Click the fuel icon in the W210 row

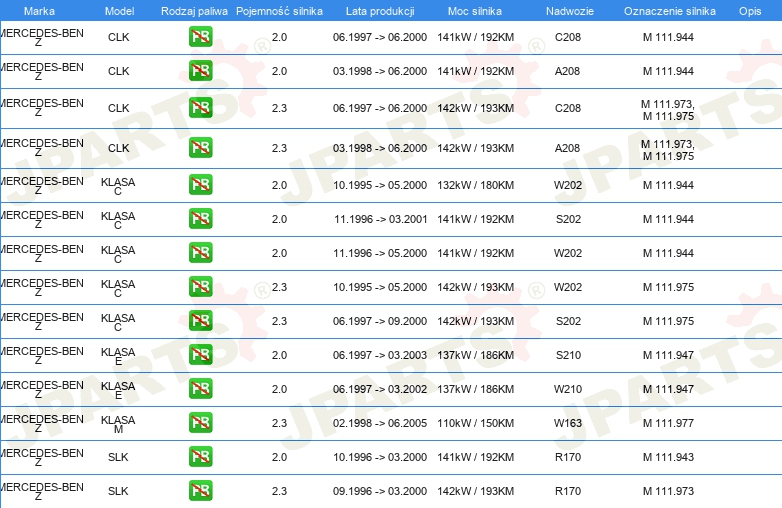click(x=200, y=388)
